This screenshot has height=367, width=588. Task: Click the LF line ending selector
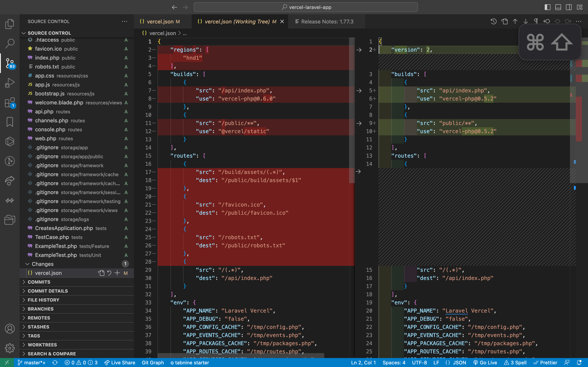coord(438,362)
